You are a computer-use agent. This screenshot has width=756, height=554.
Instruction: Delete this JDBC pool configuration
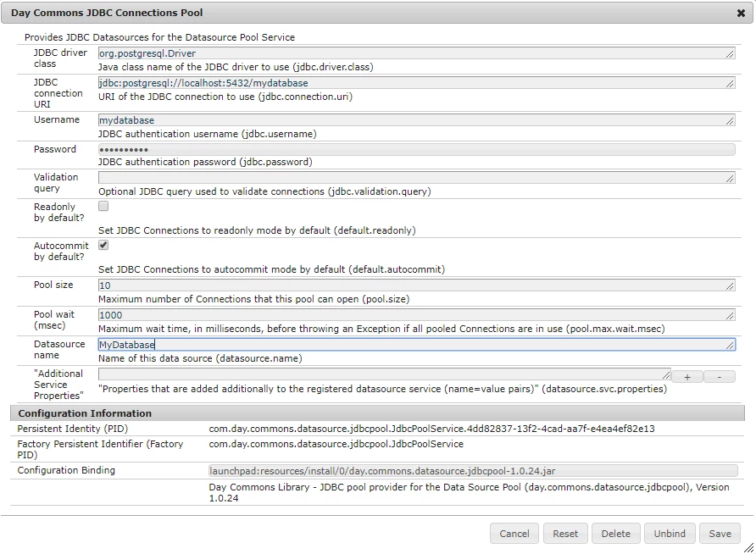pyautogui.click(x=615, y=534)
